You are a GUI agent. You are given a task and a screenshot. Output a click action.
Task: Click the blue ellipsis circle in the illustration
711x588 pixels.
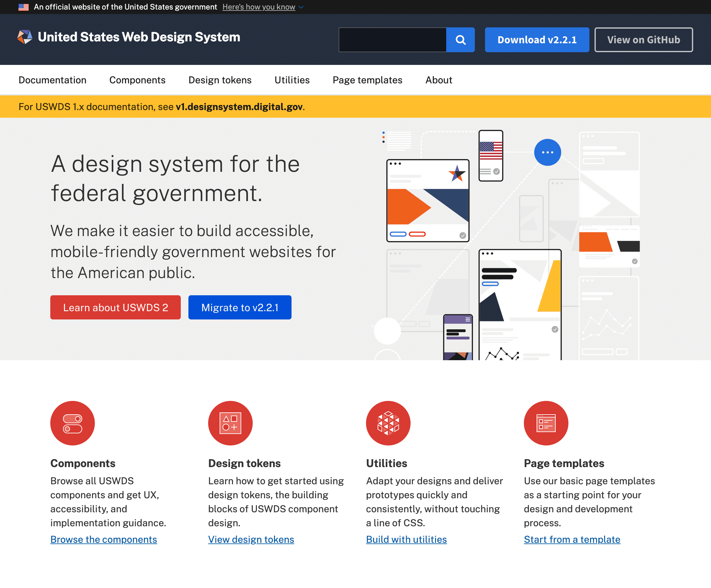547,152
